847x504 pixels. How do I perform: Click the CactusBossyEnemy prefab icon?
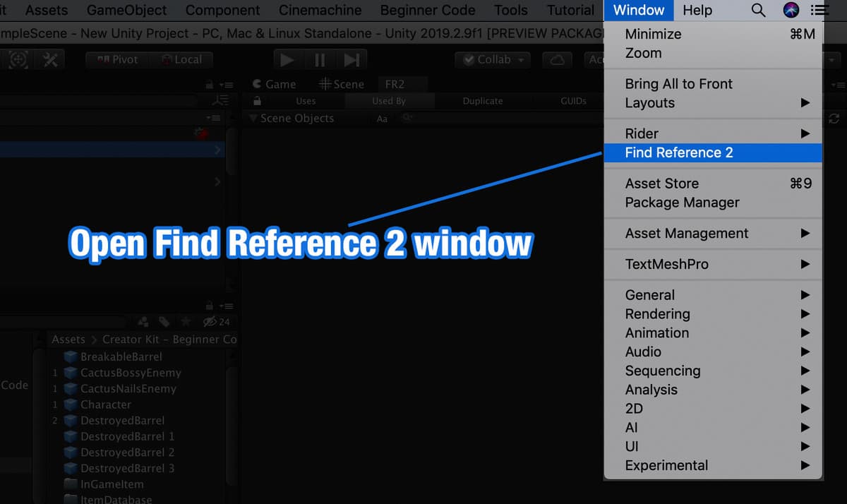(x=71, y=373)
